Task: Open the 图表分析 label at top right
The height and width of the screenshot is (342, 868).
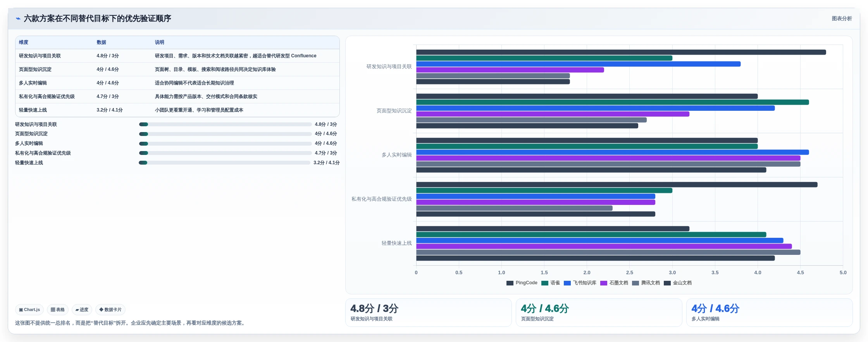Action: (842, 19)
